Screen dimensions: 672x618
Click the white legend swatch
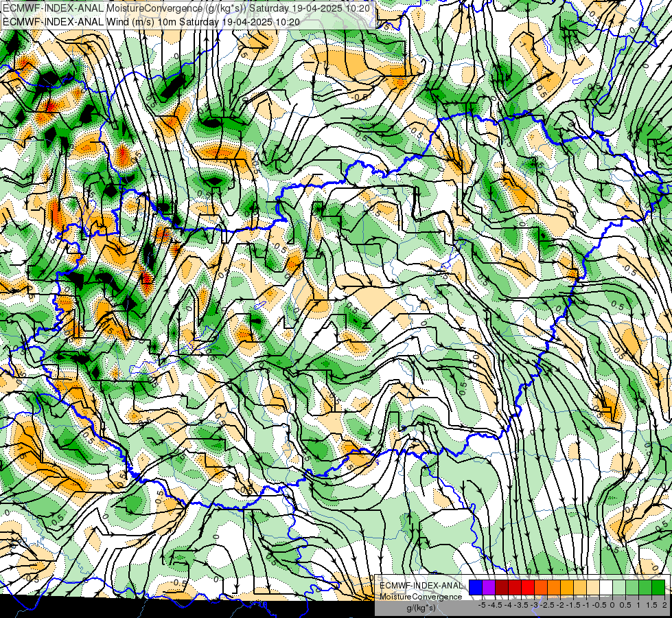click(606, 588)
